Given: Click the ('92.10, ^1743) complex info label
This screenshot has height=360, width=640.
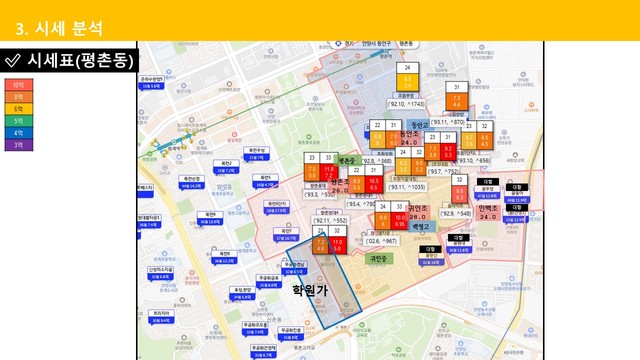Looking at the screenshot, I should 407,104.
